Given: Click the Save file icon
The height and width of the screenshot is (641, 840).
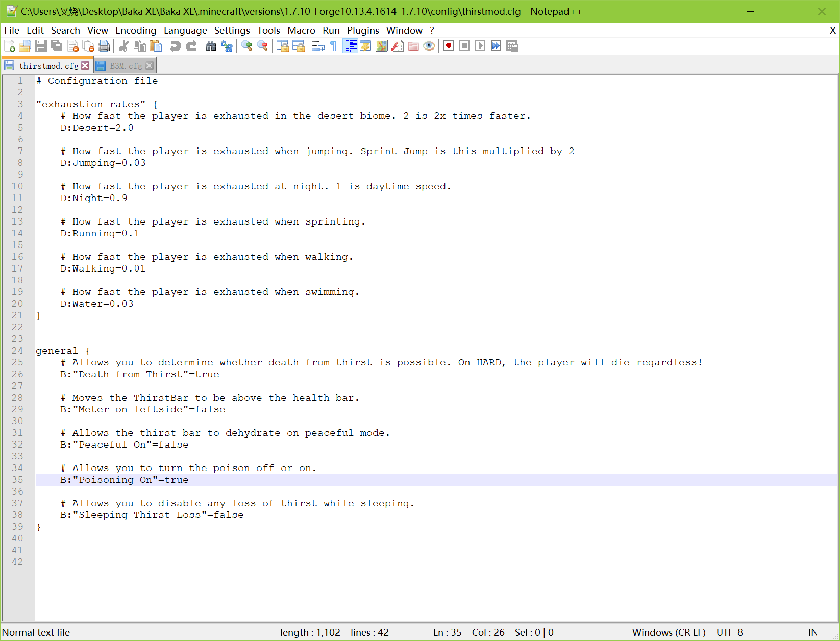Looking at the screenshot, I should click(41, 46).
